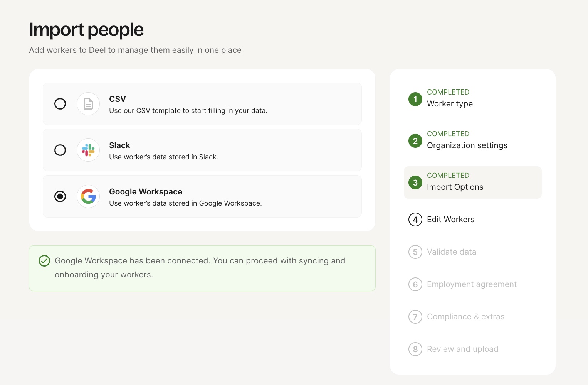588x385 pixels.
Task: Click 'Add workers to Deel' subtitle
Action: click(x=135, y=50)
